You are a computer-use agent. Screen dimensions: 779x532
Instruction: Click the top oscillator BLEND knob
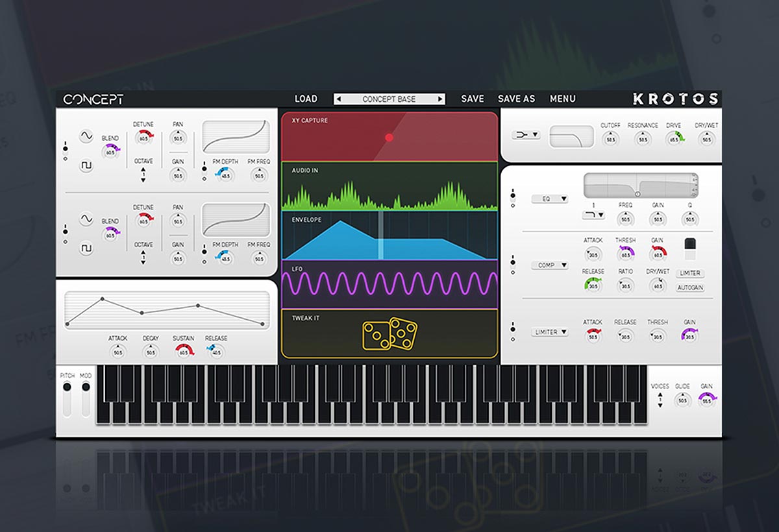click(x=110, y=152)
